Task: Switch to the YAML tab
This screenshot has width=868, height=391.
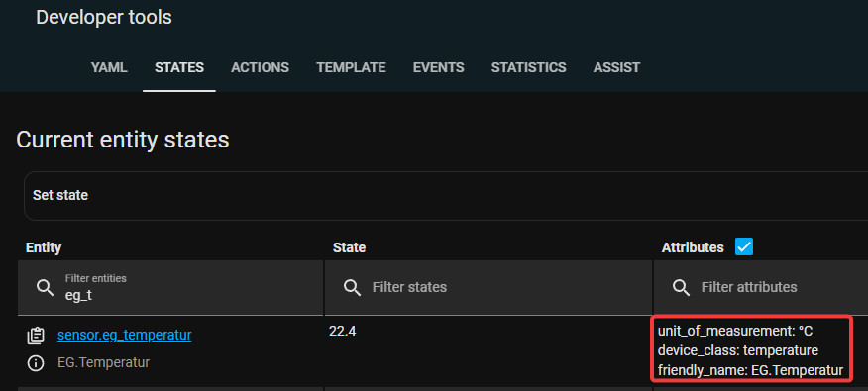Action: tap(109, 67)
